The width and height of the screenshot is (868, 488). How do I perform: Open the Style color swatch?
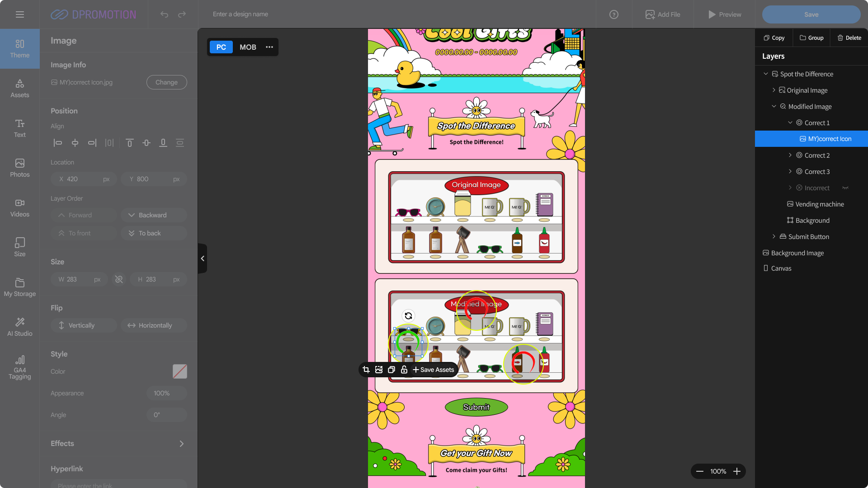click(x=179, y=371)
